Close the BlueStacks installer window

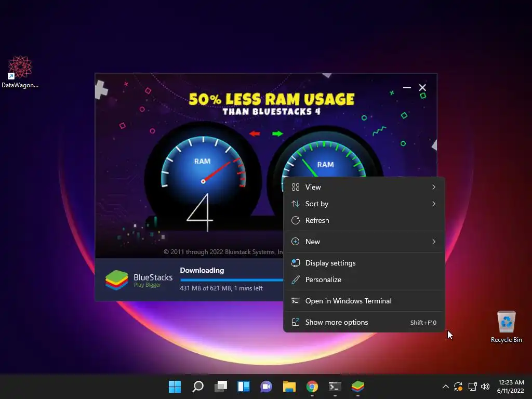[422, 87]
